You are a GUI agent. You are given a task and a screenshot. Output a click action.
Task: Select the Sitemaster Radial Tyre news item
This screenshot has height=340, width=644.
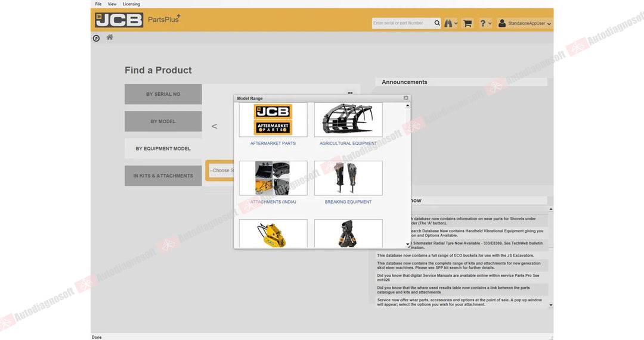click(479, 245)
